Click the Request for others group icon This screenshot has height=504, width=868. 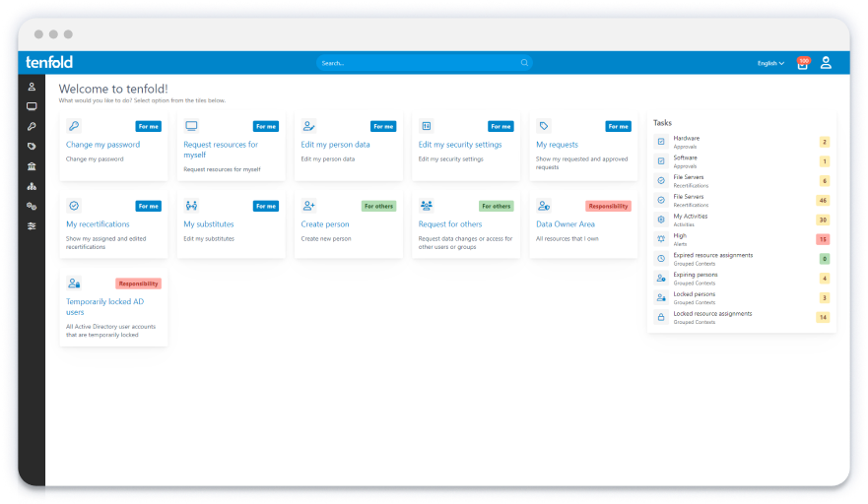coord(427,206)
